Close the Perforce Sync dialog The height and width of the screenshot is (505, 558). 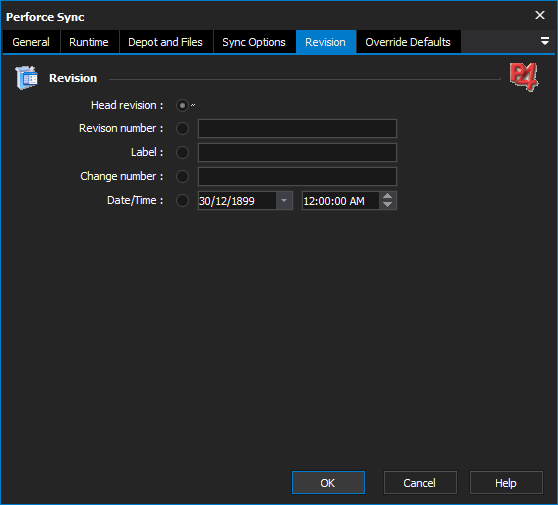pos(540,15)
